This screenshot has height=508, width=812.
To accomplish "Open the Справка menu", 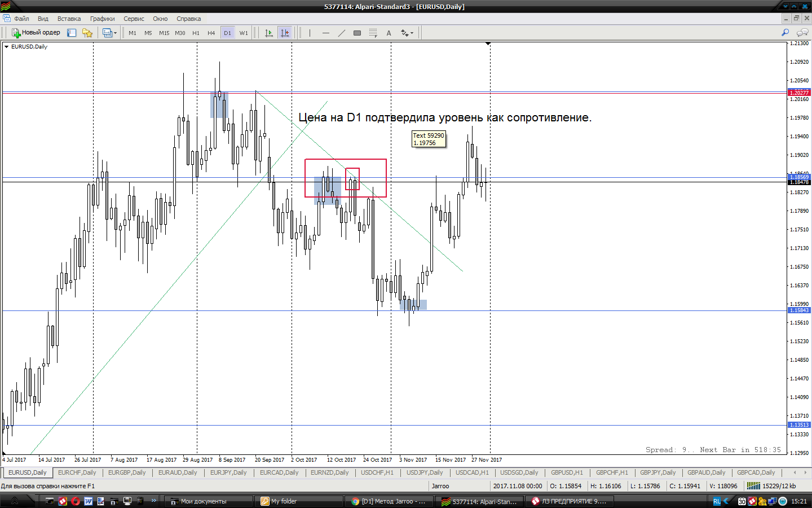I will coord(188,19).
